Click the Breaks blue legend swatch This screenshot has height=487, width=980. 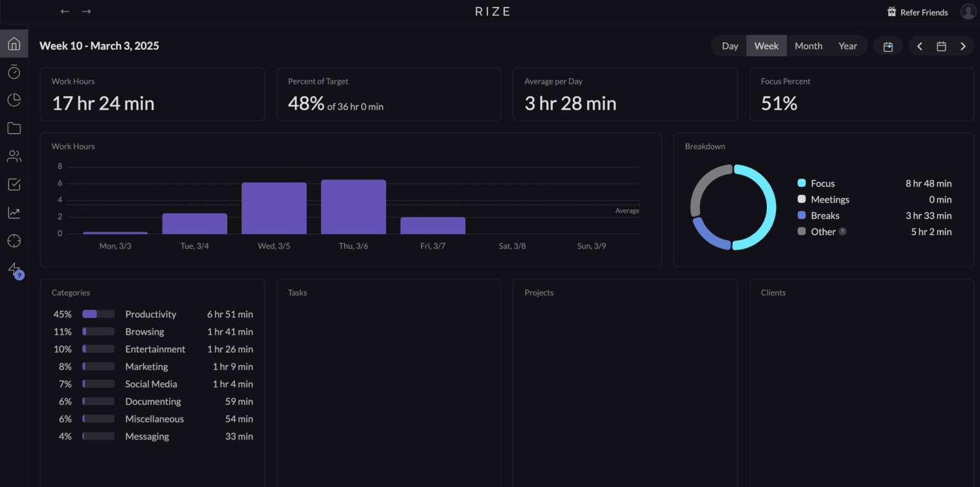802,216
